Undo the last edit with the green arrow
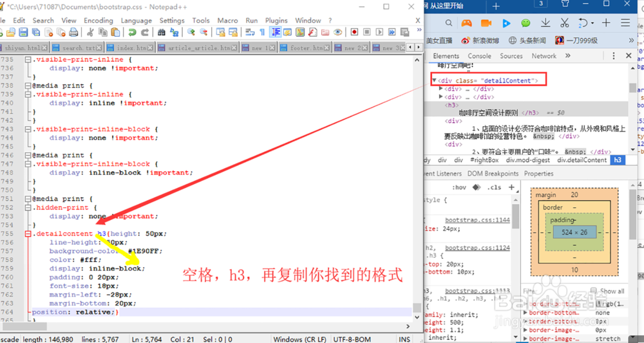 (132, 32)
